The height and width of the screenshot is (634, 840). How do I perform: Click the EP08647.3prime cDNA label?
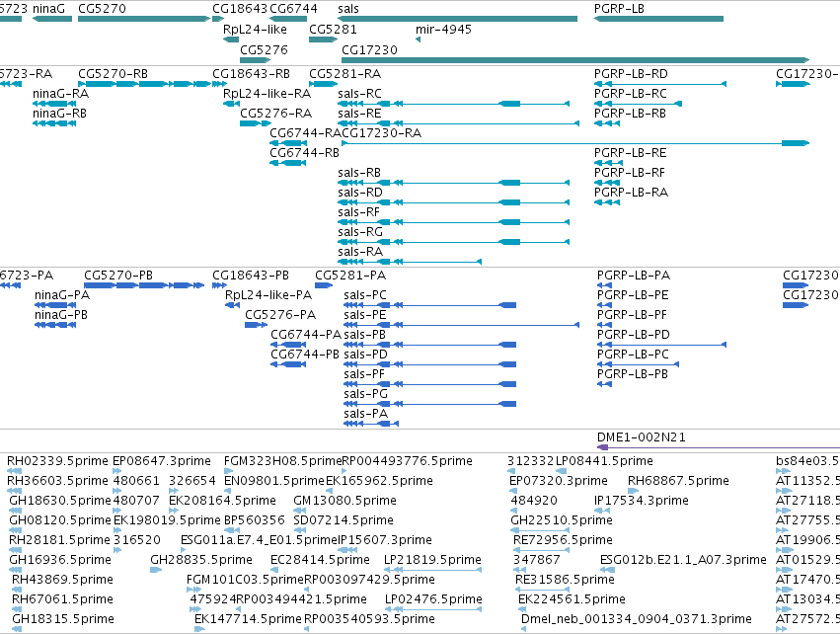coord(162,461)
